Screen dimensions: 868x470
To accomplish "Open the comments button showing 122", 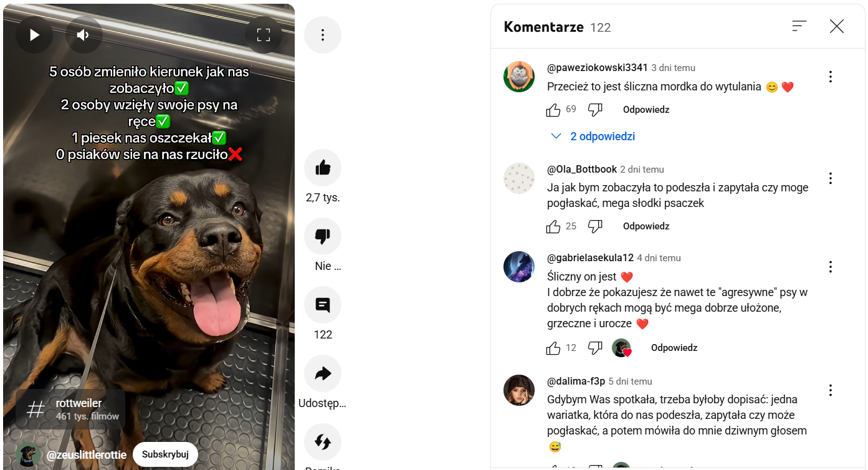I will [323, 305].
